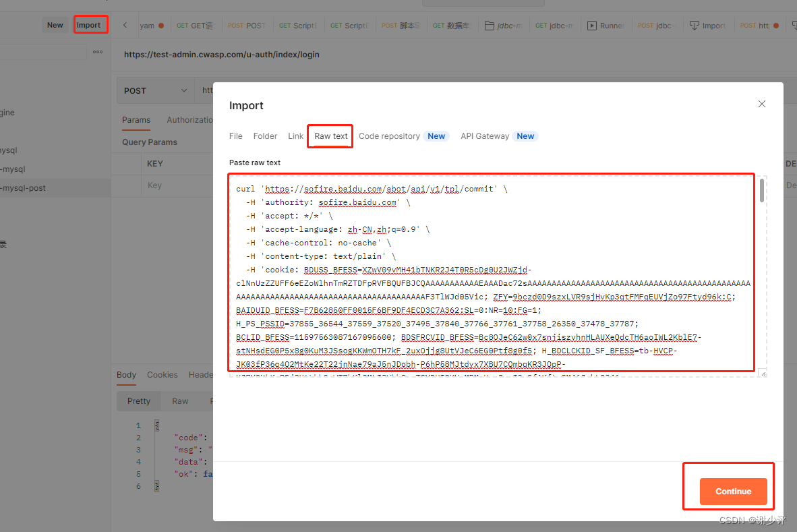Select the File tab in Import dialog

click(236, 136)
